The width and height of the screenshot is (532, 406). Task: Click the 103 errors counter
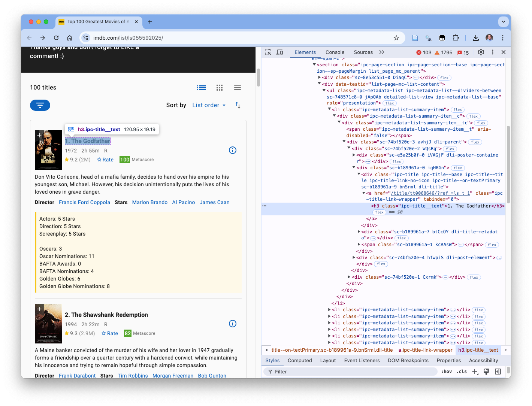[x=424, y=52]
